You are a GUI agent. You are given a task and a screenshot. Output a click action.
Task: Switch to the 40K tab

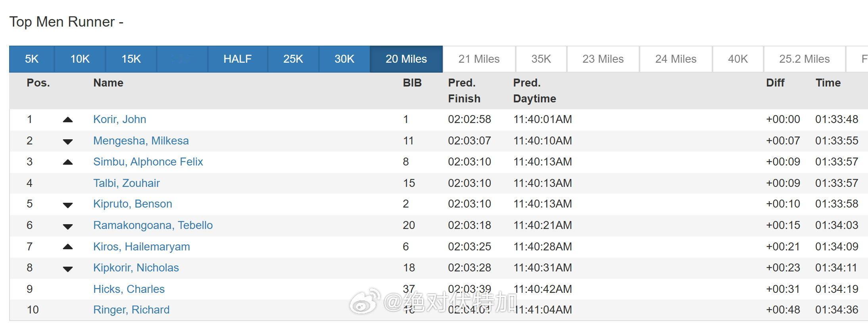737,59
